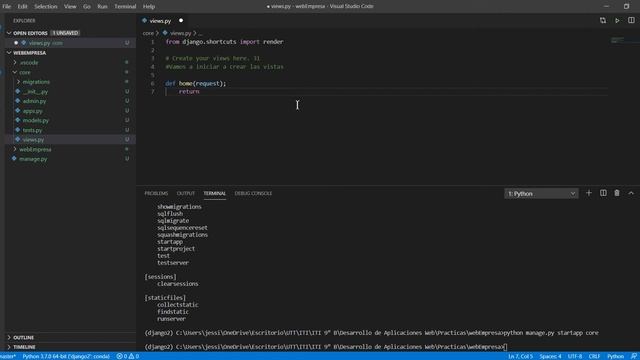Open the Selection menu
This screenshot has width=640, height=360.
click(46, 7)
